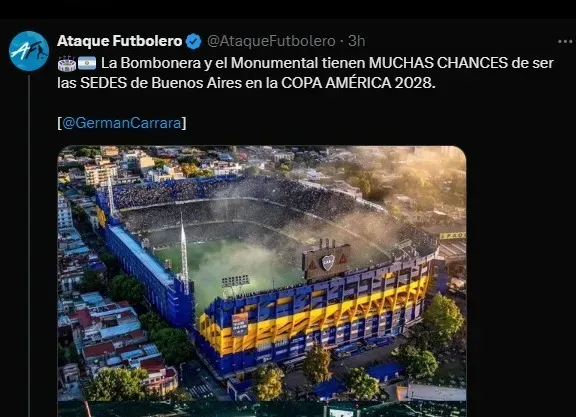Click the Boca Juniors crest on scoreboard
This screenshot has width=576, height=417.
pyautogui.click(x=328, y=262)
